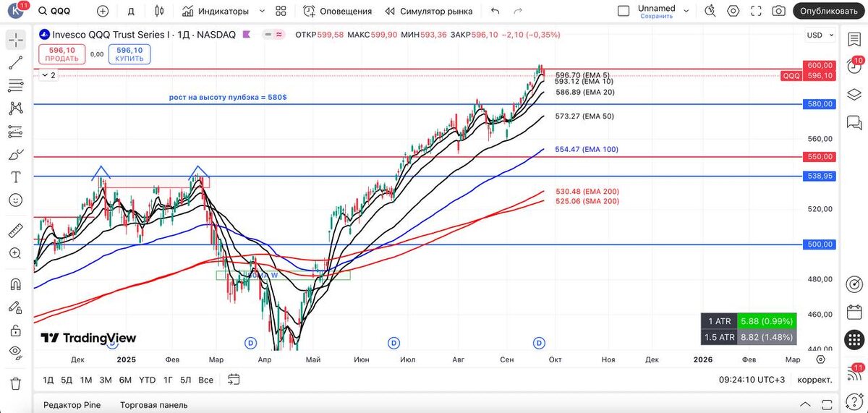
Task: Click the trash icon to remove drawings
Action: [15, 383]
